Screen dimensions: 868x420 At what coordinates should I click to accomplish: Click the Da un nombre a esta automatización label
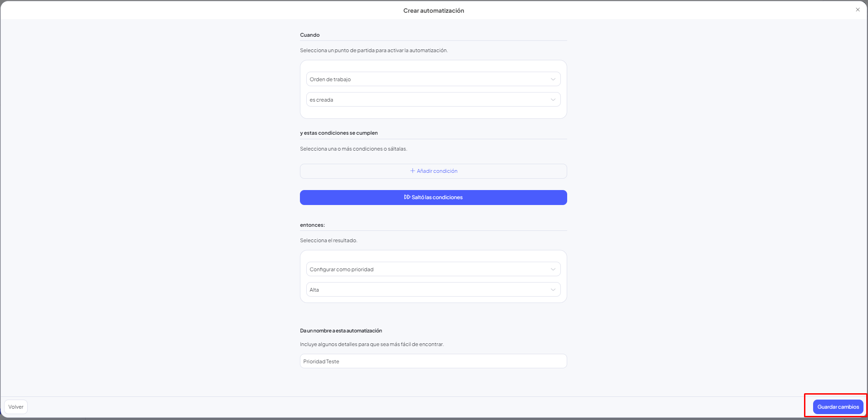(341, 331)
